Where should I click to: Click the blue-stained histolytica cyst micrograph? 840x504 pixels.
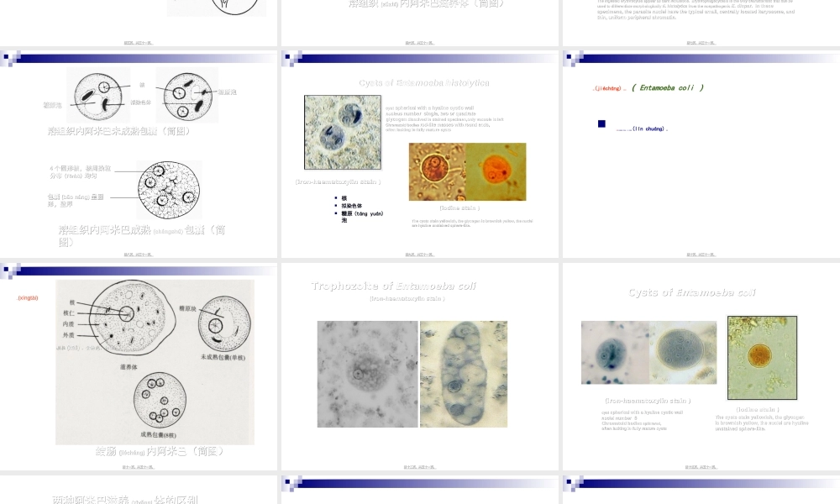(x=342, y=132)
